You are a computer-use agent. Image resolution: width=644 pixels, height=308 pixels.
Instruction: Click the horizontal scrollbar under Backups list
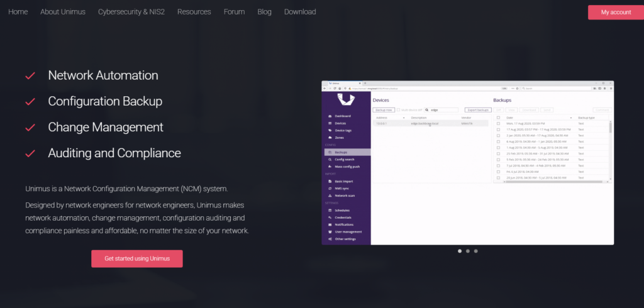[555, 182]
